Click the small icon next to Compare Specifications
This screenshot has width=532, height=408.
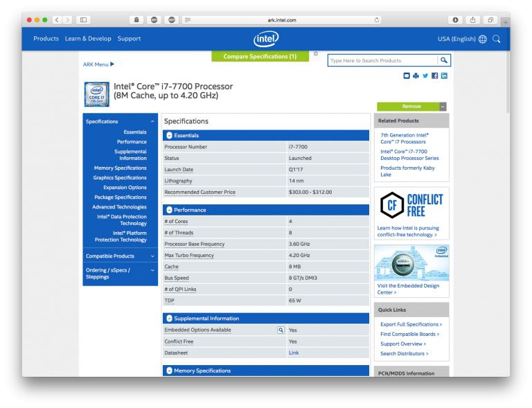pyautogui.click(x=316, y=53)
